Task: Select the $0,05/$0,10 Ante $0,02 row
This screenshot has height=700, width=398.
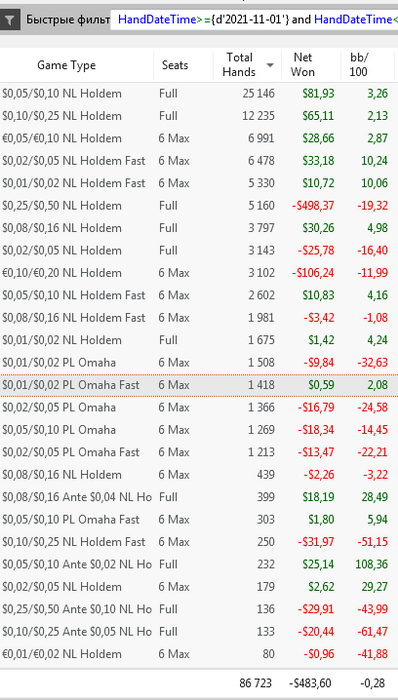Action: (199, 564)
